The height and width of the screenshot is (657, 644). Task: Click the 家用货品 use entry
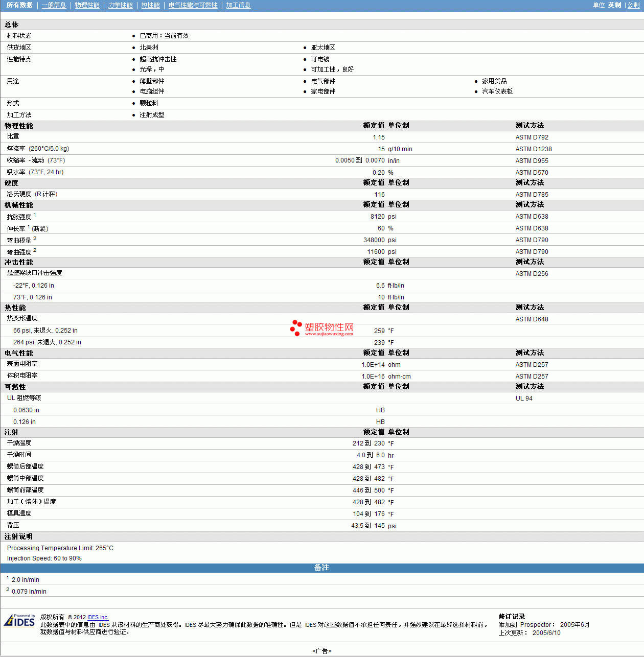[x=494, y=81]
